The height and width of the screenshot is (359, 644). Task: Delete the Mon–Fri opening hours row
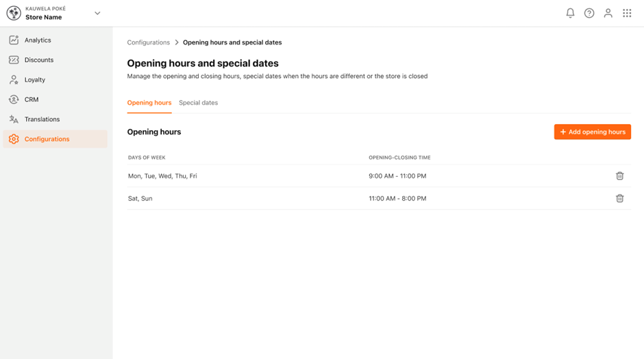tap(620, 176)
